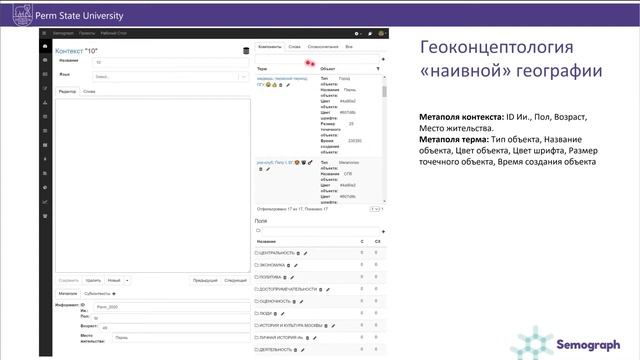Switch to the Редактор tab
This screenshot has width=640, height=360.
(x=67, y=91)
